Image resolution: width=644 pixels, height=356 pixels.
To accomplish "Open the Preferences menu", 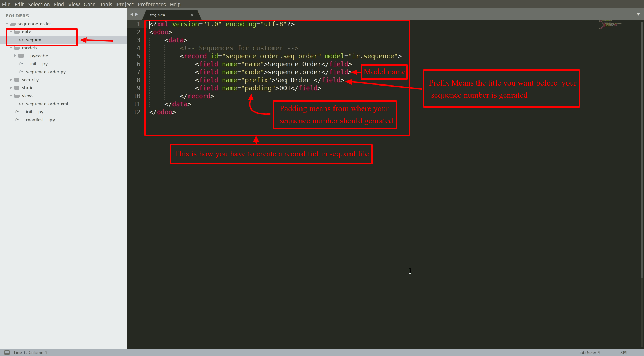I will (x=152, y=4).
